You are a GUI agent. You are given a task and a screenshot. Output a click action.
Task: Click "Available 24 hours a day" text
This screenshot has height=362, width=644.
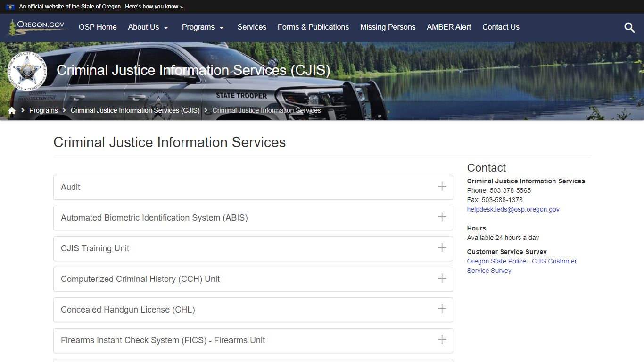[503, 238]
